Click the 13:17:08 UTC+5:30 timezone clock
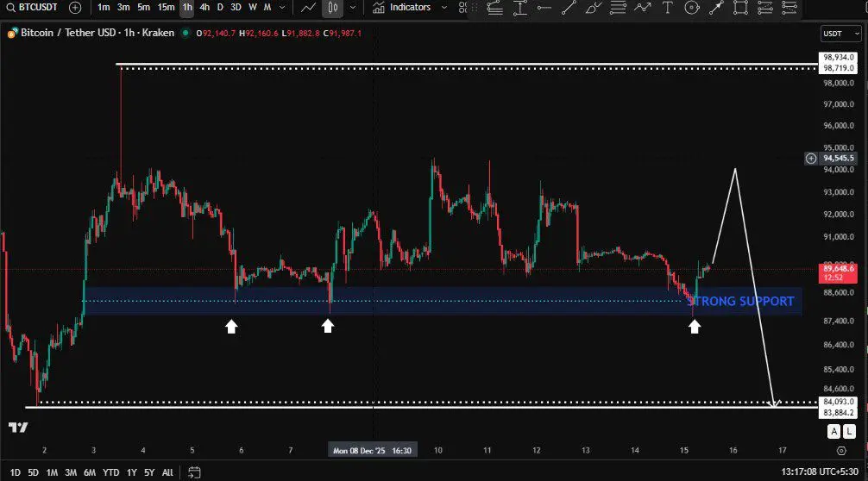 (x=820, y=472)
